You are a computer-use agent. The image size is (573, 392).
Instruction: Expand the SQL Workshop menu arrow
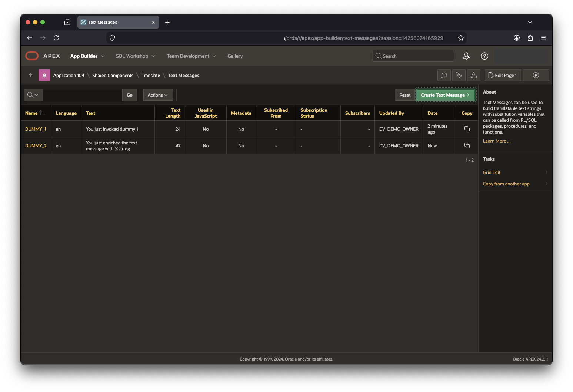[x=153, y=56]
